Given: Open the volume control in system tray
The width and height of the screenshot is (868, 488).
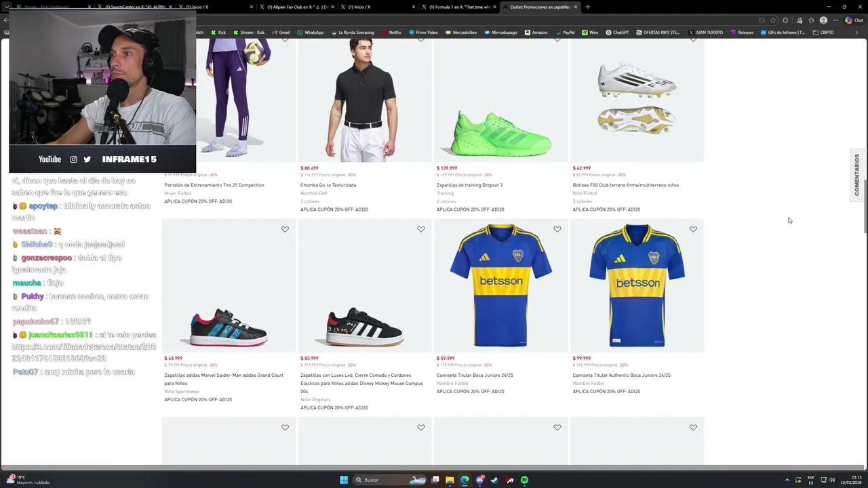Looking at the screenshot, I should point(832,480).
